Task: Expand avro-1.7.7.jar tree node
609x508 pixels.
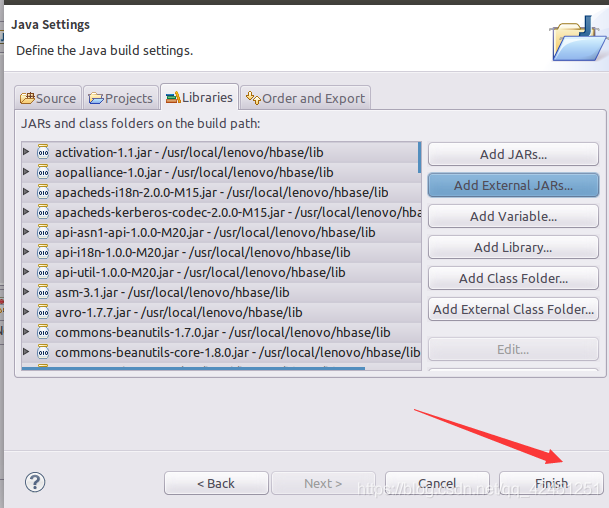Action: tap(26, 311)
